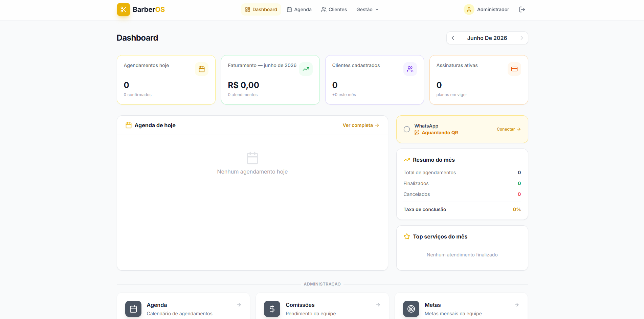Click the WhatsApp chat bubble icon

tap(407, 129)
